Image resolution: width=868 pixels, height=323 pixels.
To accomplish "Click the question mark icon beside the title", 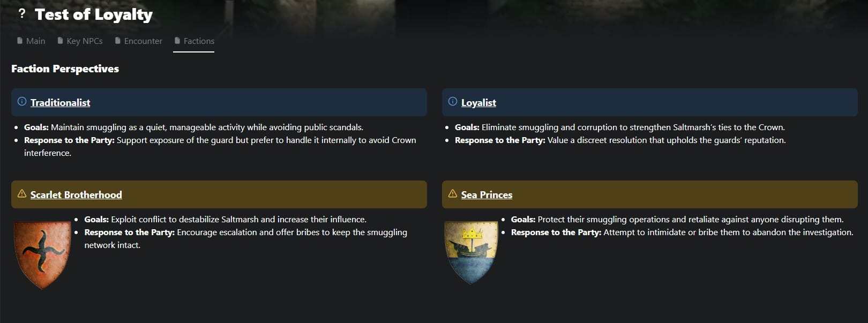I will pyautogui.click(x=21, y=14).
